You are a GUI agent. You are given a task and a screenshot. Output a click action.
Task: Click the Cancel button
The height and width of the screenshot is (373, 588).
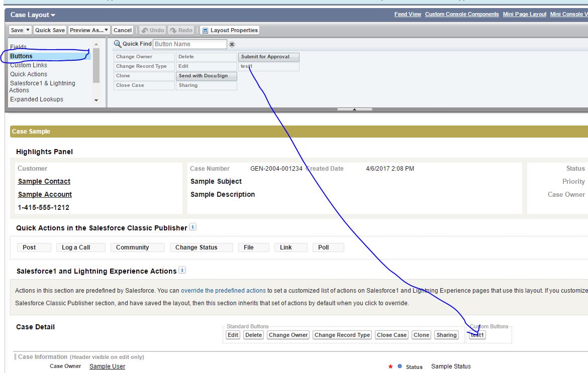123,30
